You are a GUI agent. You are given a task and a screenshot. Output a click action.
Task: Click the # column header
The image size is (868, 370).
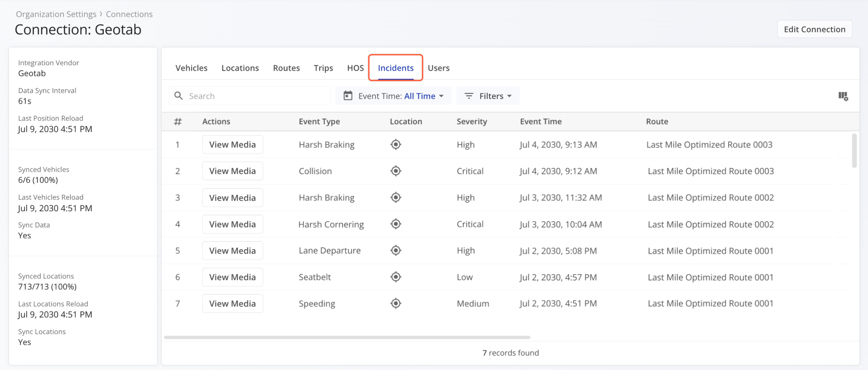[178, 121]
